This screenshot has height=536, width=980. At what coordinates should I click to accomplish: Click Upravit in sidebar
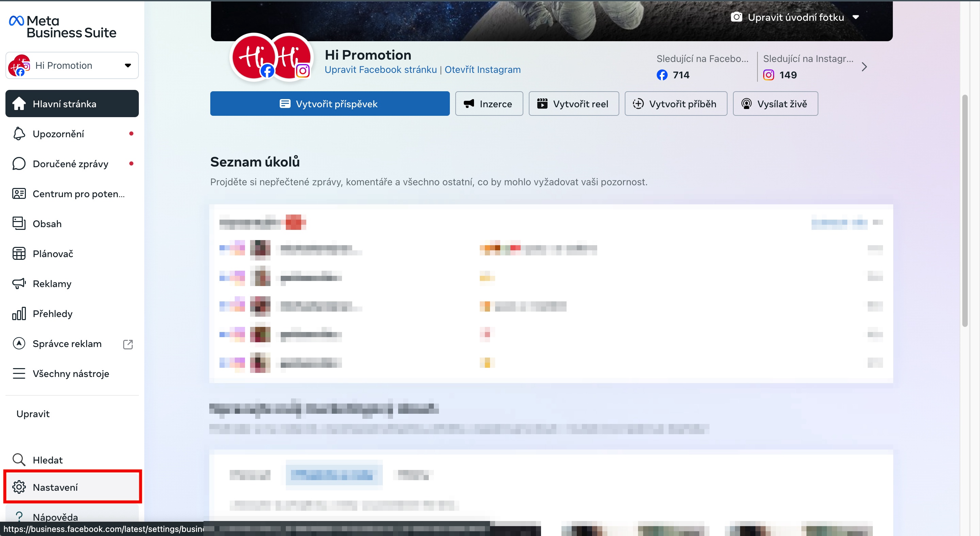click(x=33, y=414)
